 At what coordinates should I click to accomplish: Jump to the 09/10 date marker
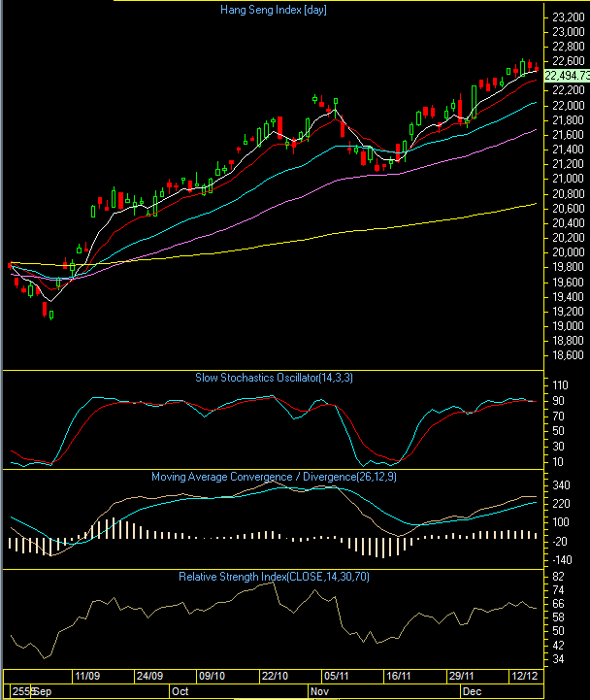pos(212,676)
